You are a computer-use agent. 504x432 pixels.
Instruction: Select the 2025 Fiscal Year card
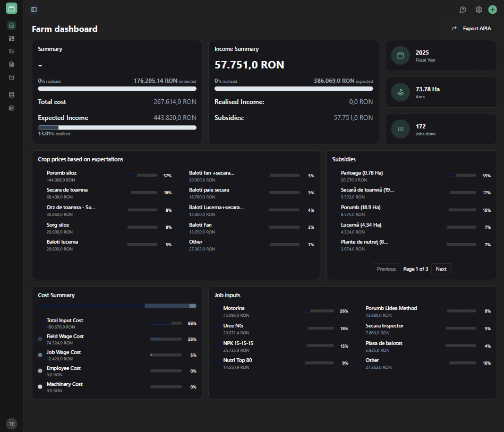tap(440, 56)
